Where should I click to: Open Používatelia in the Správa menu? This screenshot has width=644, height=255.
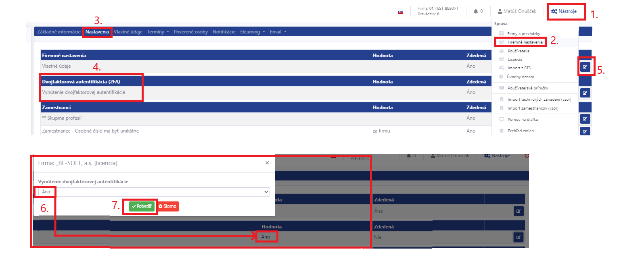(x=519, y=51)
